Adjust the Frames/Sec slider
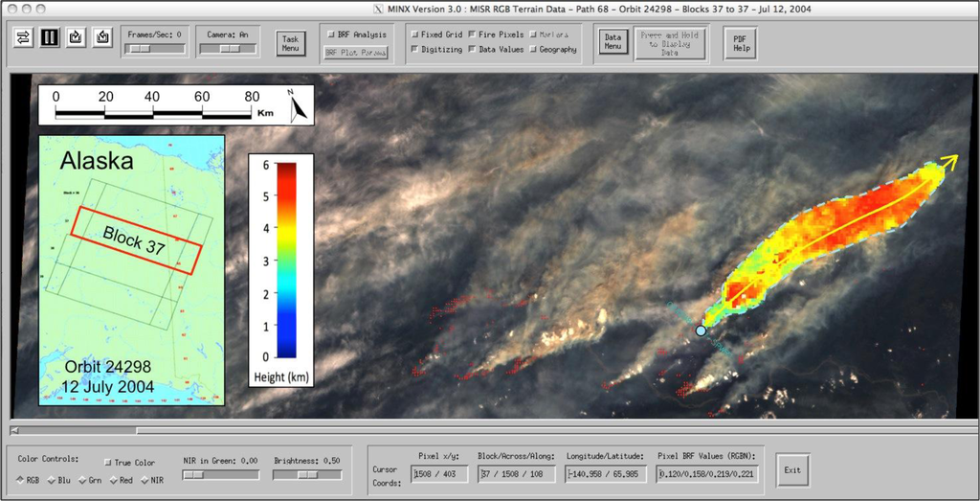 click(154, 48)
